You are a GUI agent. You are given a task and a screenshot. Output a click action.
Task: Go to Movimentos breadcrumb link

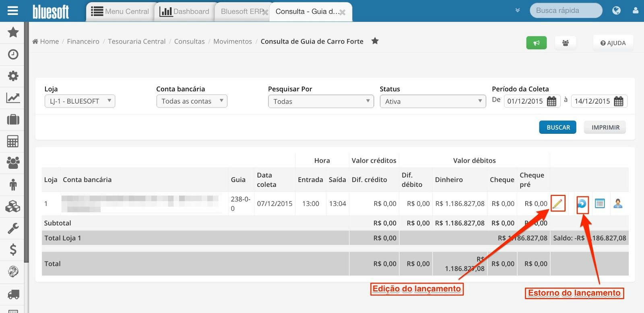point(233,41)
